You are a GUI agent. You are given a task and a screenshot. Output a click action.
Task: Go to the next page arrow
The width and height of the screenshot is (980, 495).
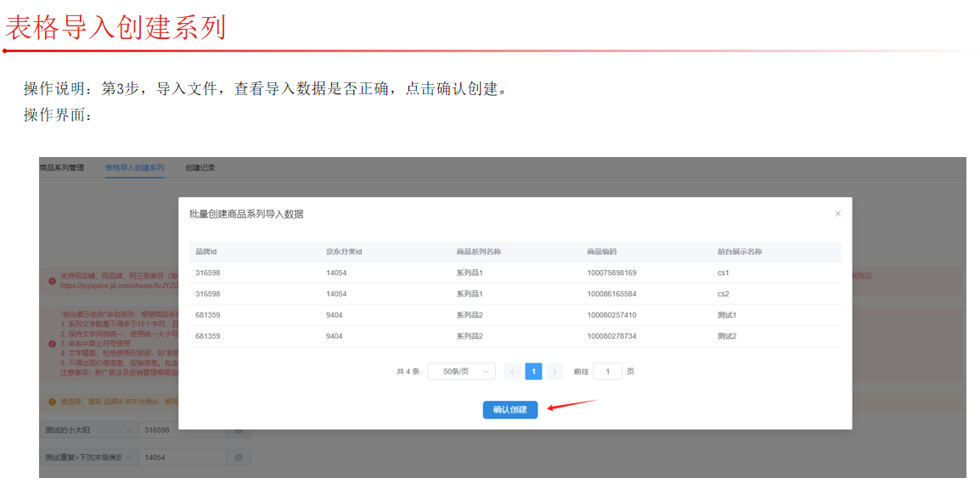pyautogui.click(x=555, y=371)
